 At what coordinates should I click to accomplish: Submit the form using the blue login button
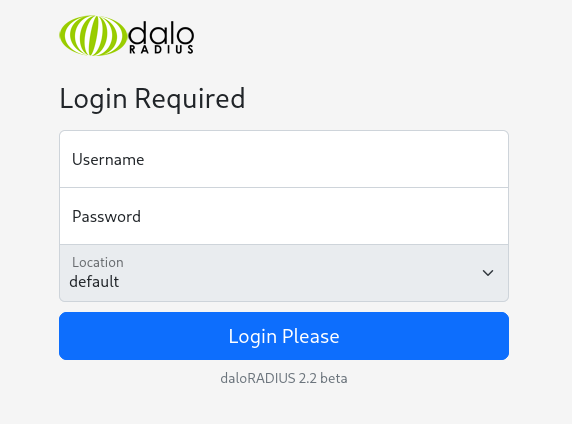284,336
